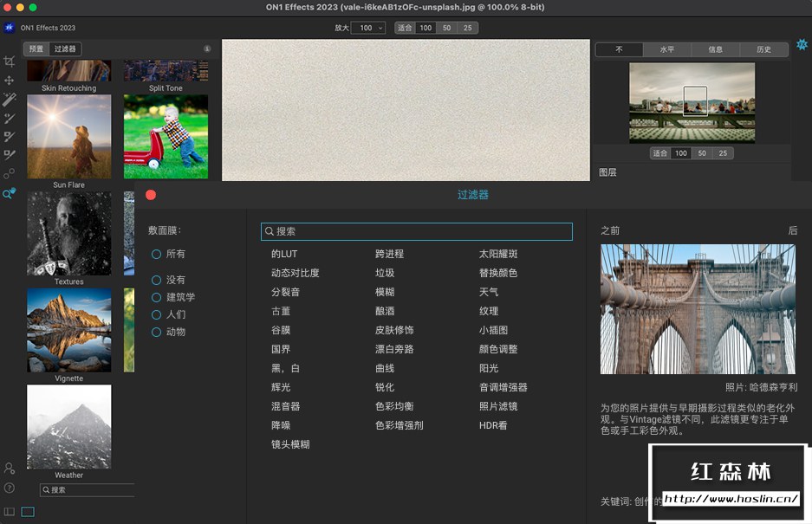Image resolution: width=812 pixels, height=524 pixels.
Task: Select the Crop tool in the left toolbar
Action: click(10, 61)
